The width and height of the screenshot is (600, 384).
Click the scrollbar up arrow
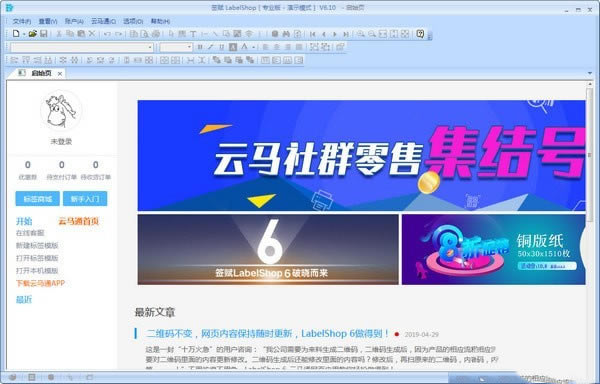point(590,84)
